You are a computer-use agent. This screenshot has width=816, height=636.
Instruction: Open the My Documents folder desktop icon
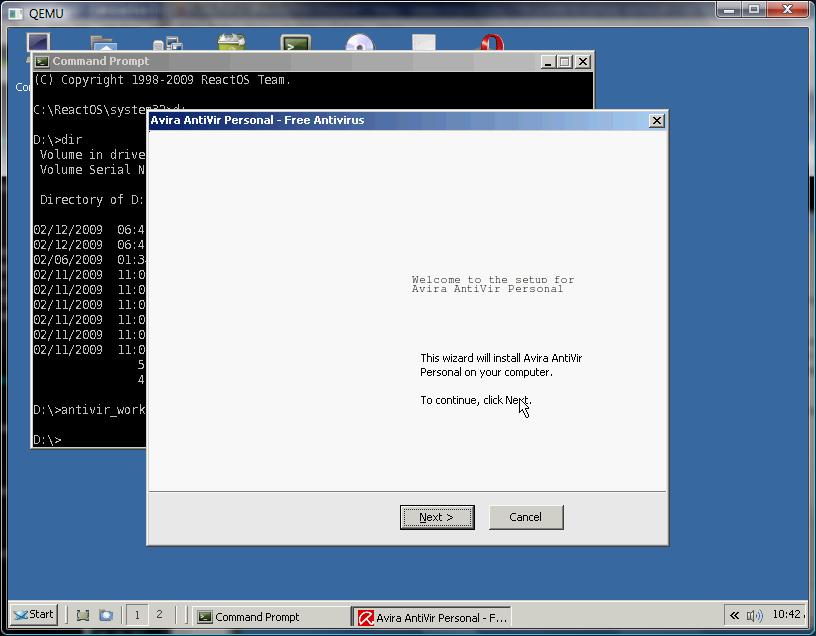point(104,43)
